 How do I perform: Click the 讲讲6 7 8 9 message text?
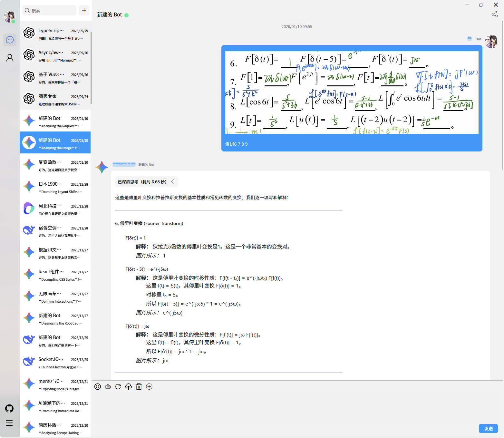tap(237, 144)
